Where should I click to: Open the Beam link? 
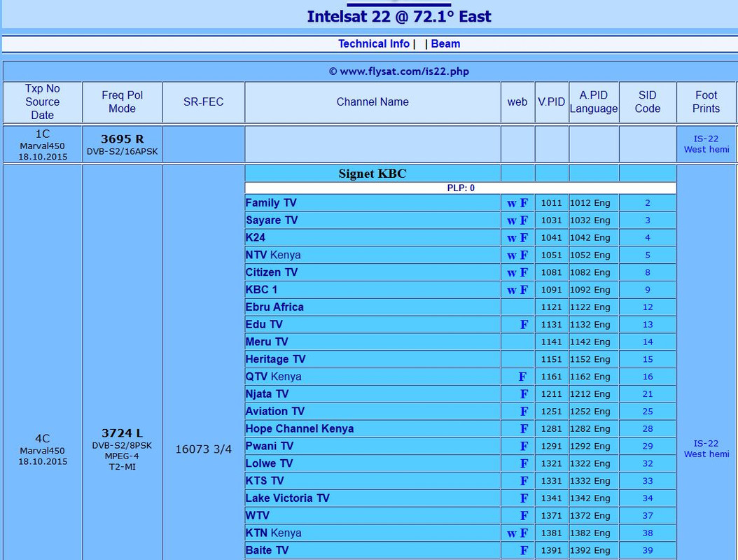(445, 44)
